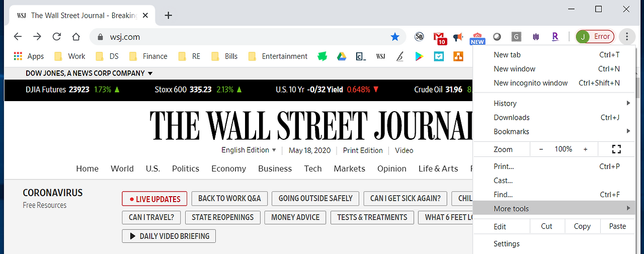Open the green Feedly-style bookmark
The width and height of the screenshot is (644, 254).
323,56
